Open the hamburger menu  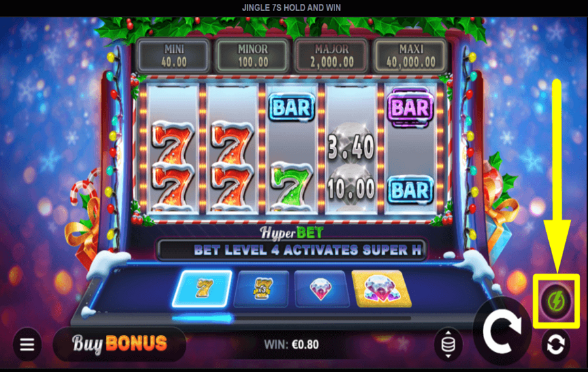[27, 345]
